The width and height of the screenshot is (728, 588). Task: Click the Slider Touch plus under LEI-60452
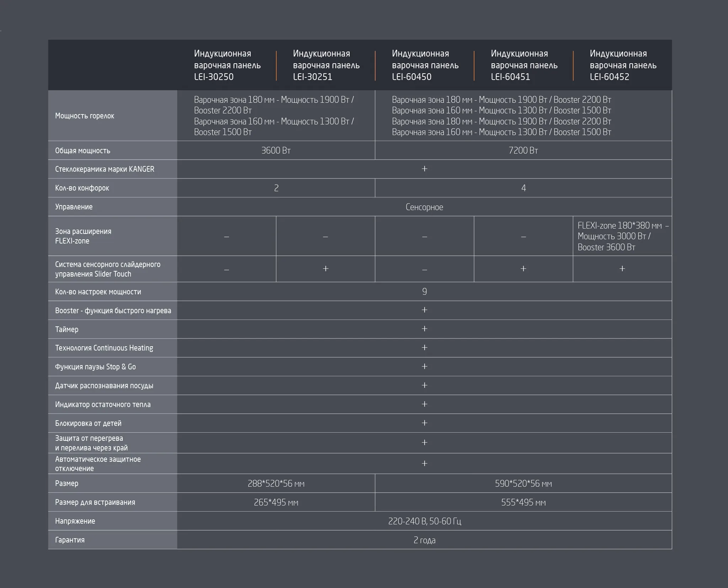[x=622, y=269]
